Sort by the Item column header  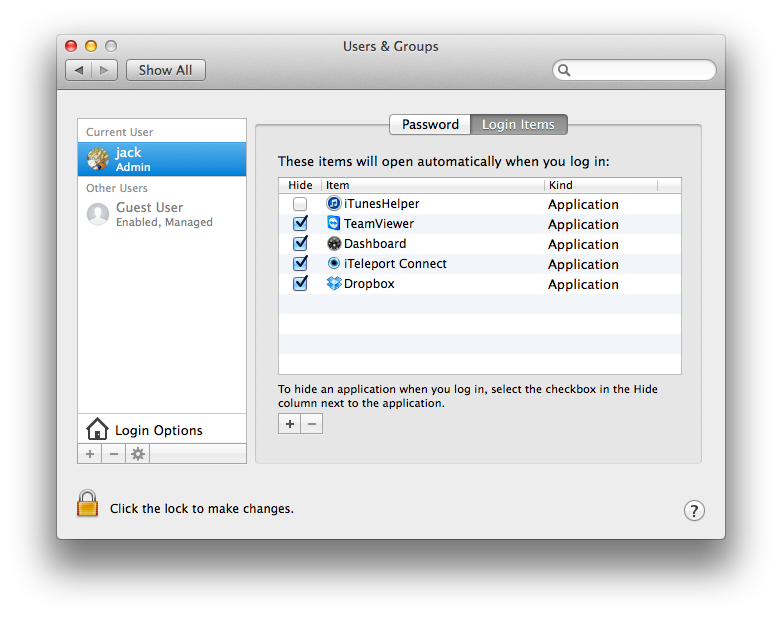[433, 185]
